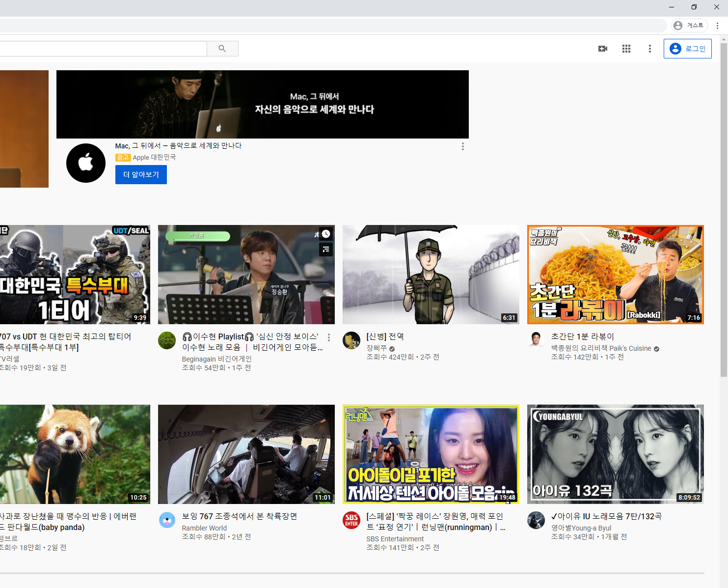
Task: Click the Rambler World channel name
Action: click(205, 528)
